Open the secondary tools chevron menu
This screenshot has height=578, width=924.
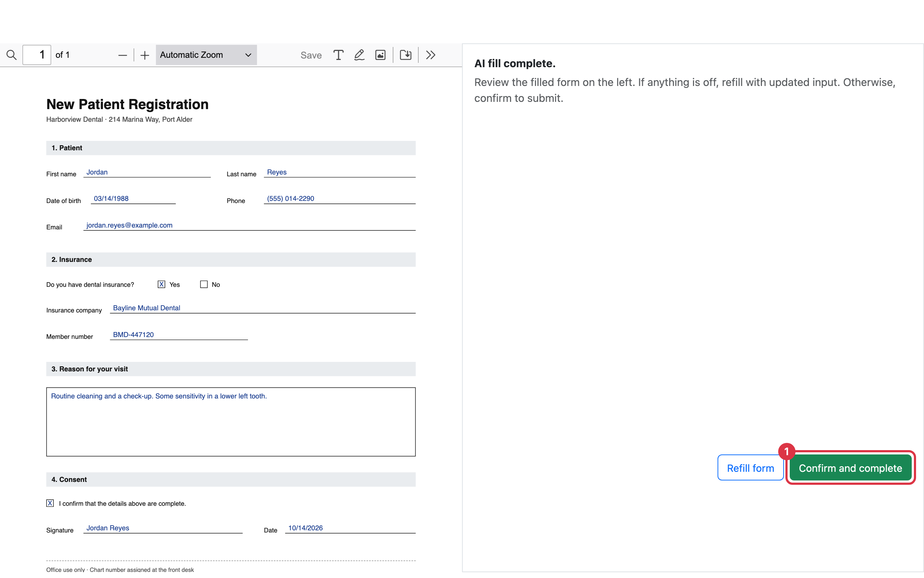click(x=431, y=55)
